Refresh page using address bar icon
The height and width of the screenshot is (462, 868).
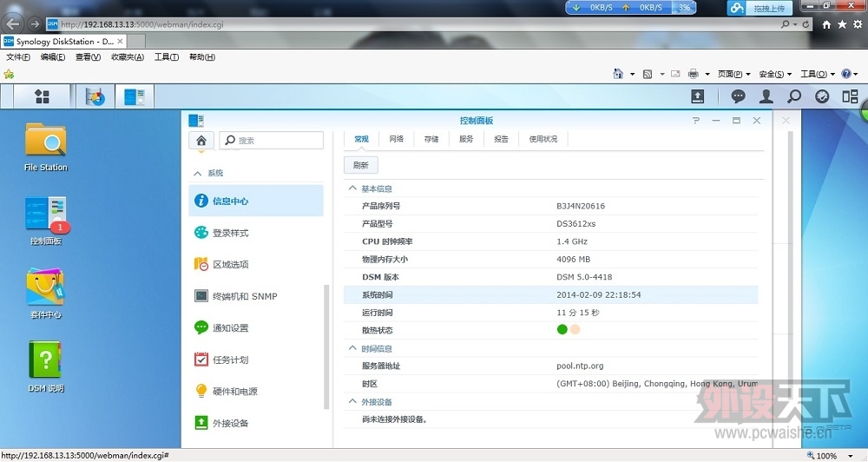tap(806, 23)
